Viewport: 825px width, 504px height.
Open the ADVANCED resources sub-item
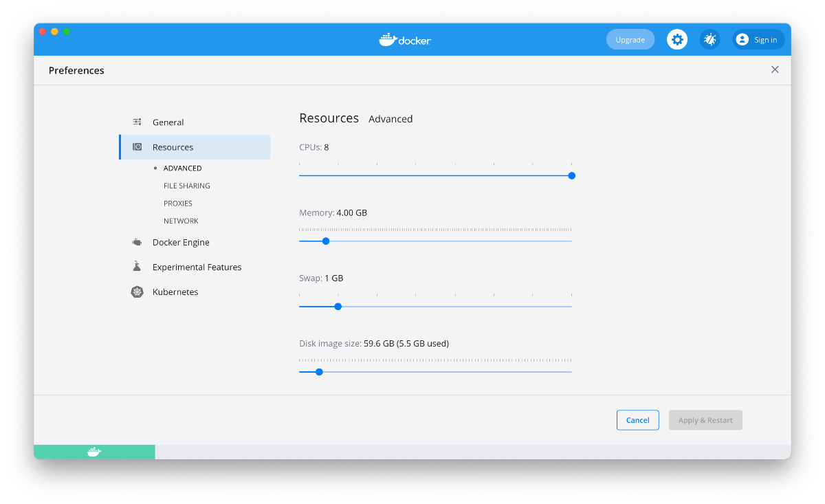pos(183,168)
